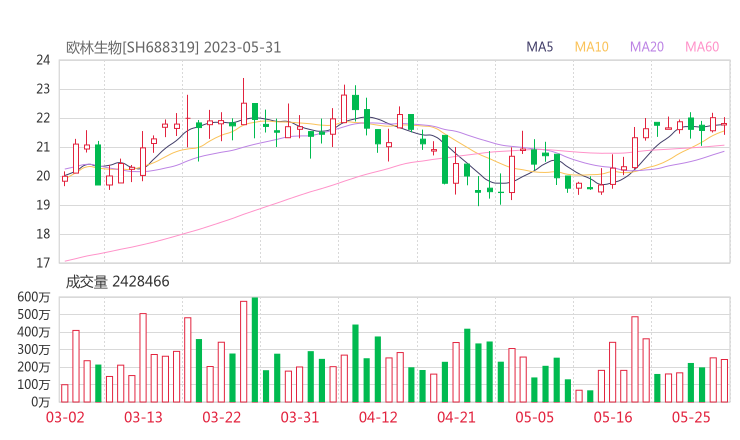Click the price axis value 19
The image size is (740, 440).
[x=43, y=205]
